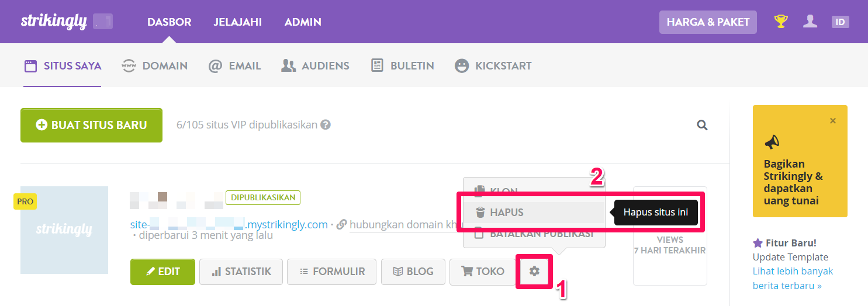
Task: Go to the Audiens tab
Action: click(315, 65)
